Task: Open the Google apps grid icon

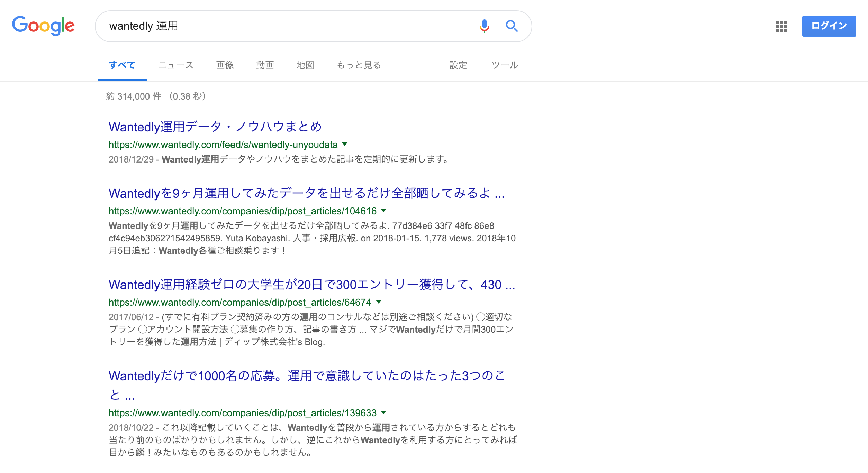Action: tap(781, 26)
